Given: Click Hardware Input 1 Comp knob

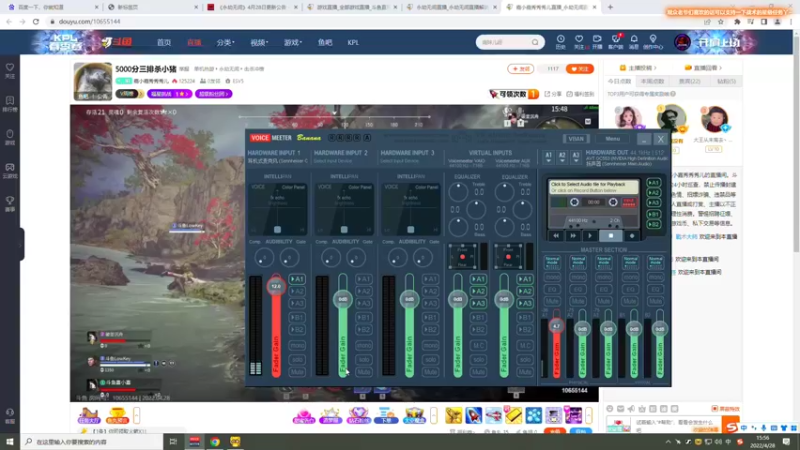Looking at the screenshot, I should pos(264,258).
